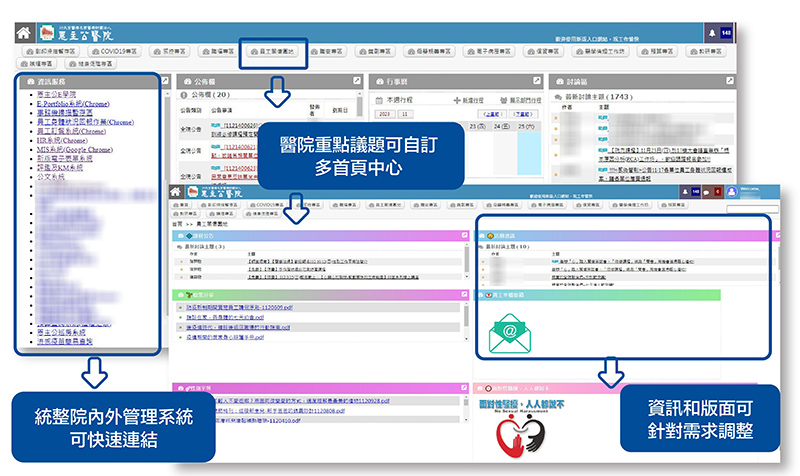Open the 員工身體狀況回報作業(Chrome) link
The image size is (800, 476).
(x=85, y=122)
